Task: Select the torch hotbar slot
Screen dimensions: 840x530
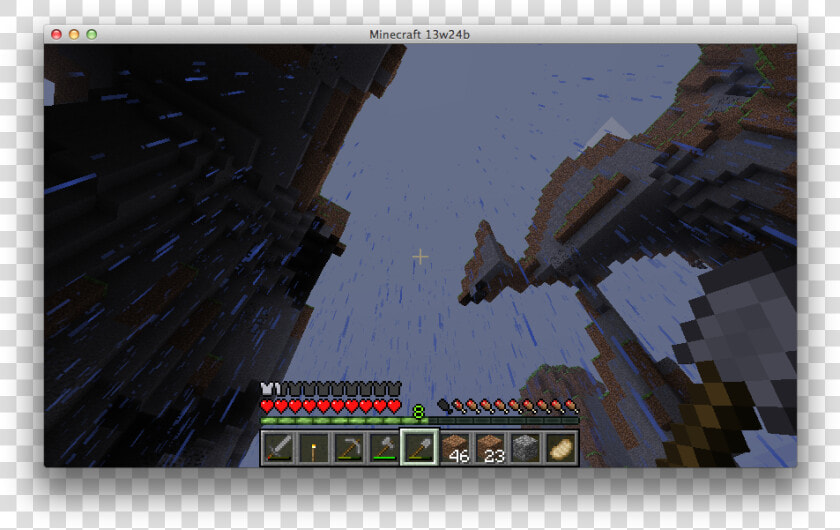Action: (313, 448)
